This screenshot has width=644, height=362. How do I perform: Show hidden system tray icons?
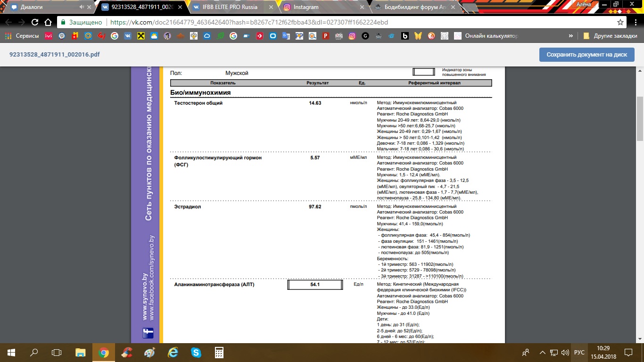click(542, 353)
